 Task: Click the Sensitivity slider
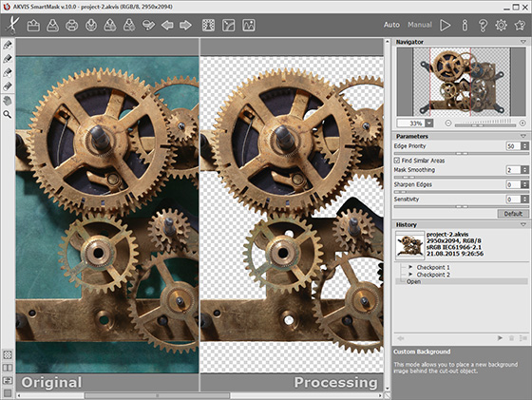462,206
